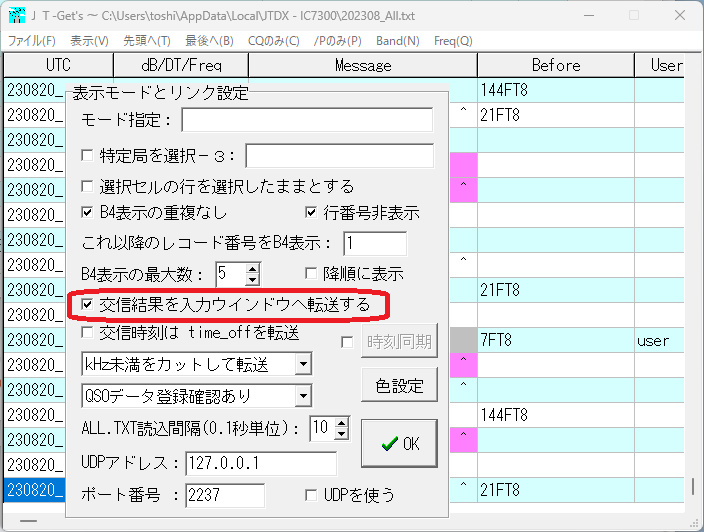Open the 色設定 color settings button
This screenshot has width=704, height=532.
click(x=399, y=385)
